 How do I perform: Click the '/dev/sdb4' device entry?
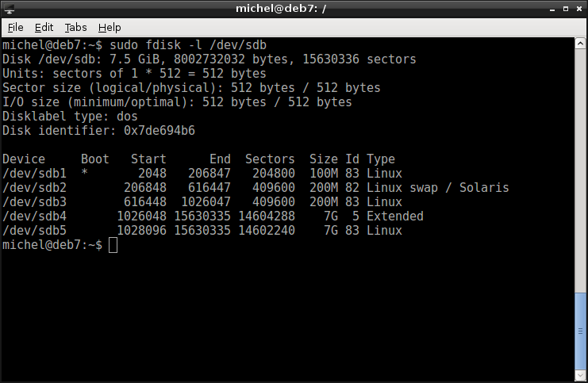click(34, 216)
